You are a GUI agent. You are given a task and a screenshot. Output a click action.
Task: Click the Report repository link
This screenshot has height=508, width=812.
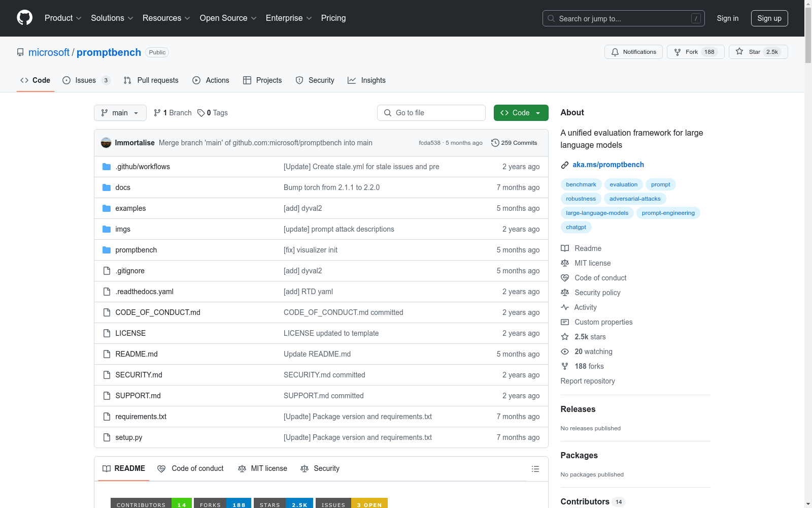click(588, 381)
